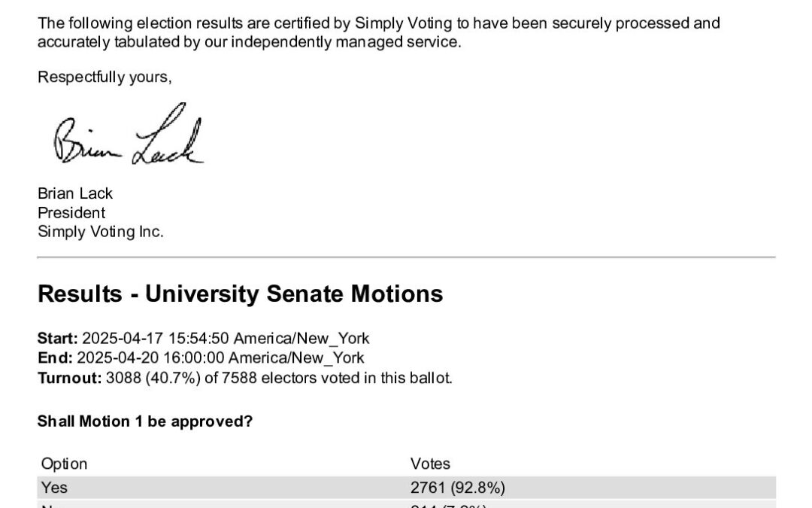Click the horizontal divider above the results heading
812x508 pixels.
pos(406,257)
